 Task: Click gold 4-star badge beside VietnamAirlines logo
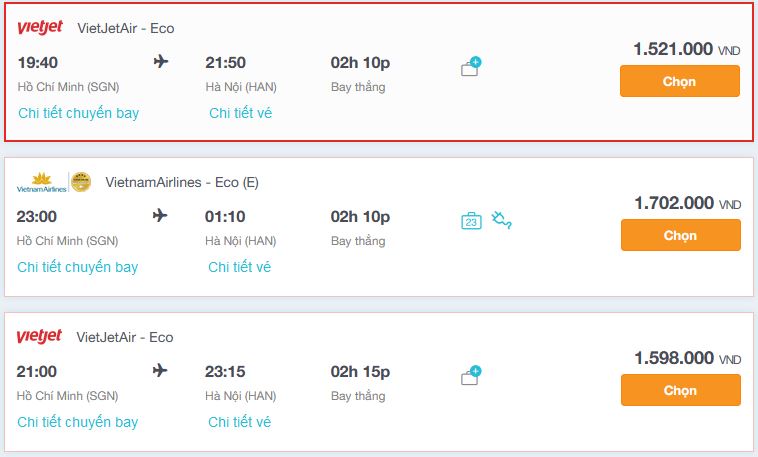click(x=81, y=182)
